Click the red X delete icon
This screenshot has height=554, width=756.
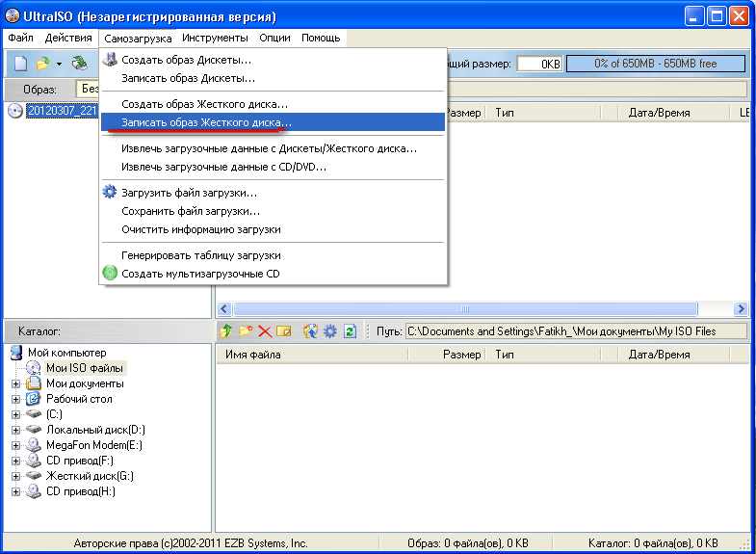(265, 331)
